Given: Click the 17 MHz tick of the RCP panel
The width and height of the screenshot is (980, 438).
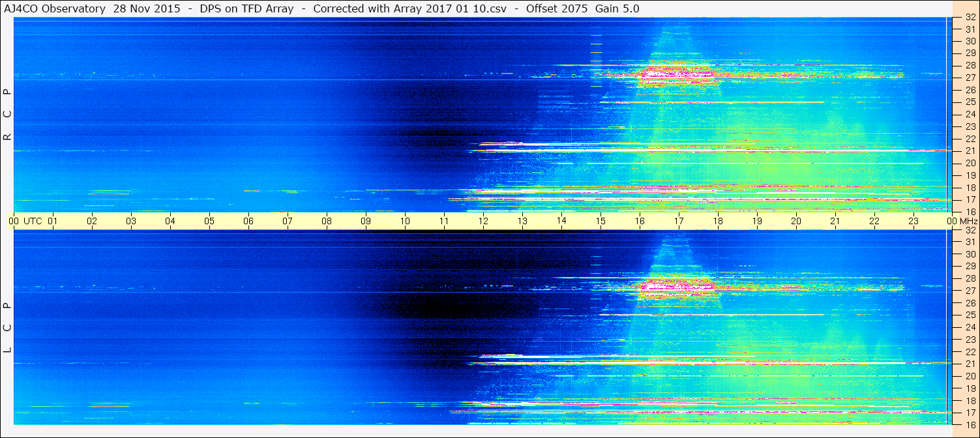Looking at the screenshot, I should click(x=970, y=199).
